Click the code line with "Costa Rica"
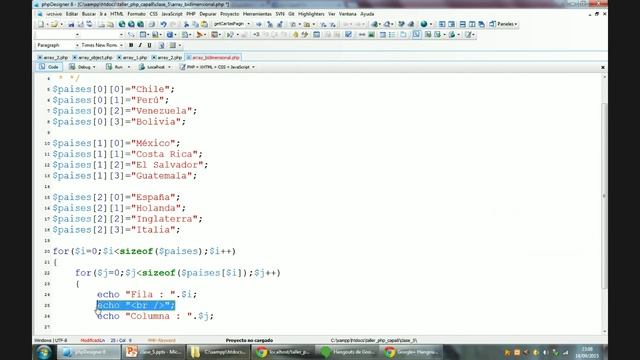 click(127, 154)
